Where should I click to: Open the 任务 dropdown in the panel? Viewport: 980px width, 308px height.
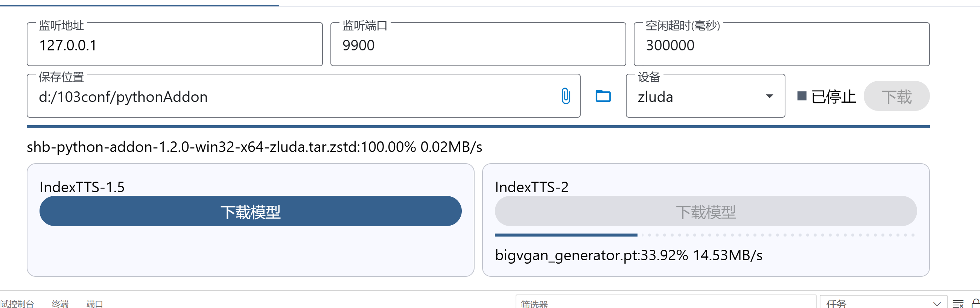883,303
